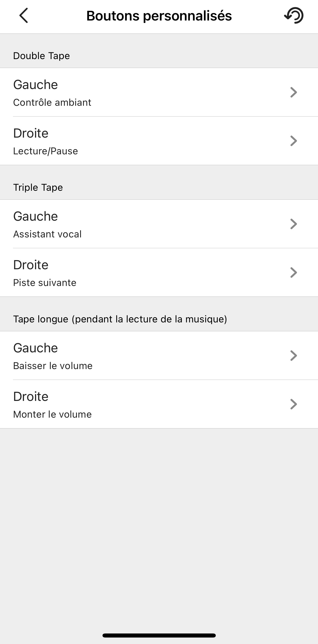This screenshot has width=318, height=644.
Task: Open the Double Tape Droite chevron arrow
Action: (293, 141)
